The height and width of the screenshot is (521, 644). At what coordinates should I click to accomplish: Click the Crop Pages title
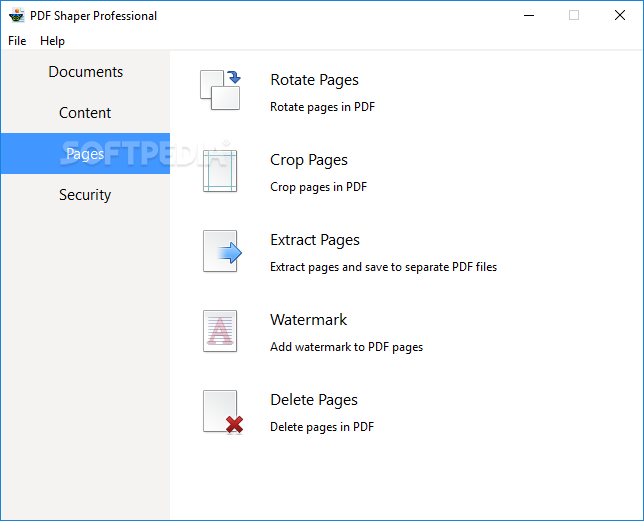(309, 160)
